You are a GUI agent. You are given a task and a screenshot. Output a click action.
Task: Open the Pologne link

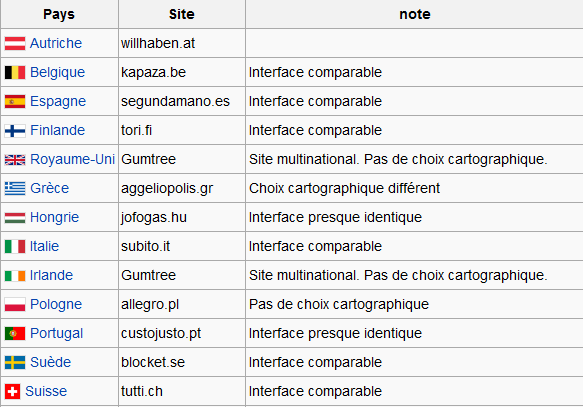[56, 304]
